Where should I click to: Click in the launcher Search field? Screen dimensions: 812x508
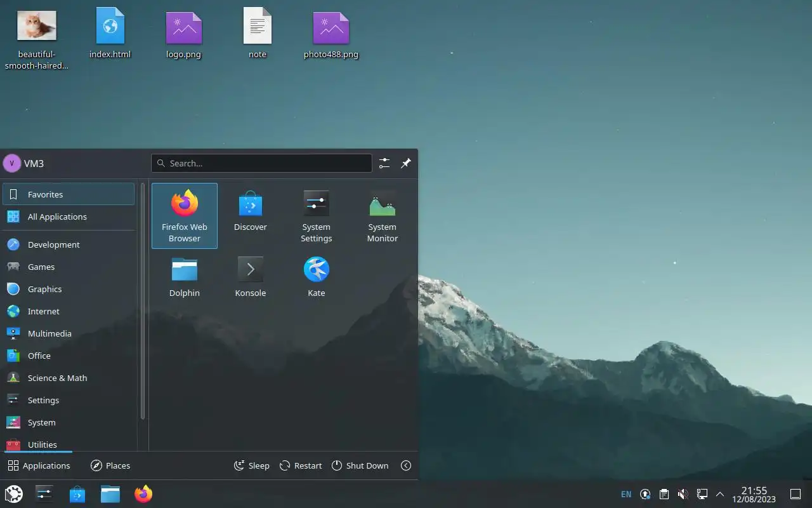[x=261, y=163]
